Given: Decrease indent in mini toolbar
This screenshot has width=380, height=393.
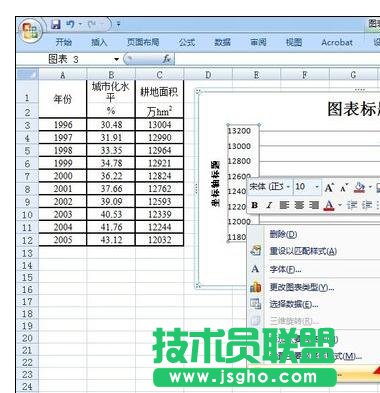Looking at the screenshot, I should coord(352,205).
